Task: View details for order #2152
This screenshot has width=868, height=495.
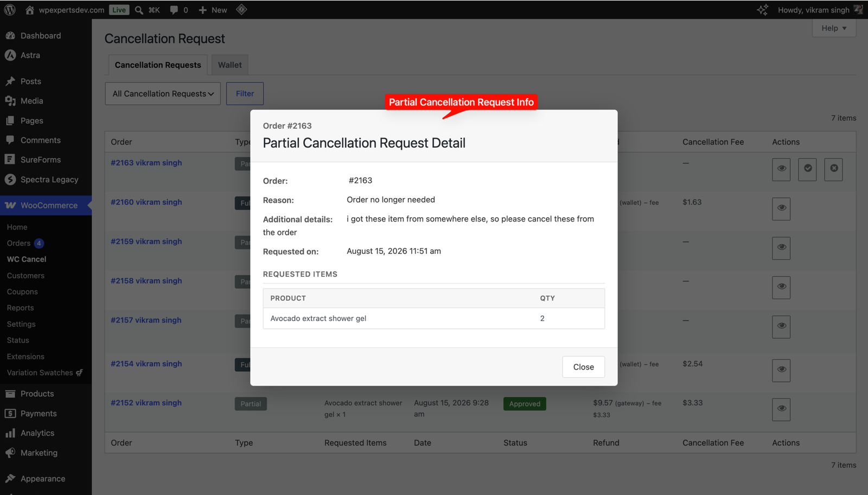Action: tap(781, 409)
